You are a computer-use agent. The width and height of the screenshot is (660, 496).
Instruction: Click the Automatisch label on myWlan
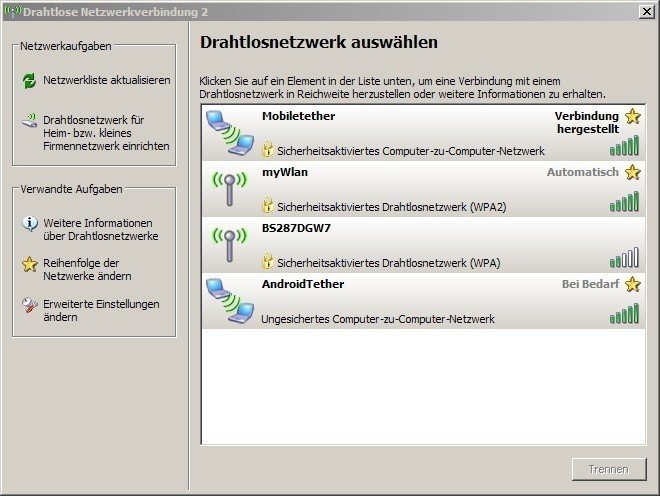pyautogui.click(x=583, y=172)
